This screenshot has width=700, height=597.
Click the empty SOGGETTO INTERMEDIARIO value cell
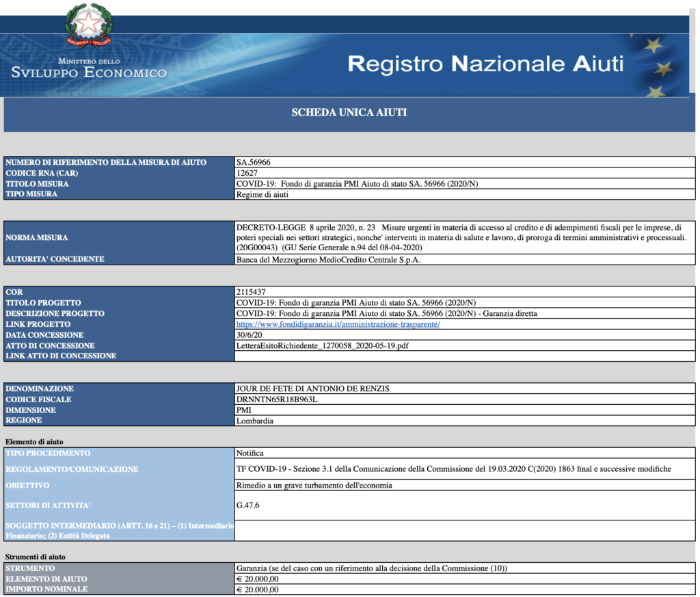(x=465, y=531)
